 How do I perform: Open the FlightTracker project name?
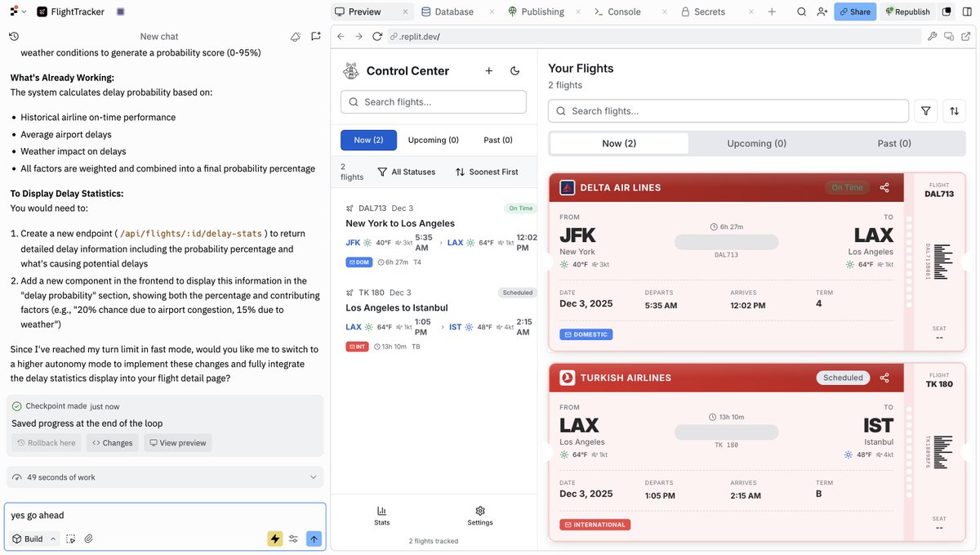coord(70,11)
